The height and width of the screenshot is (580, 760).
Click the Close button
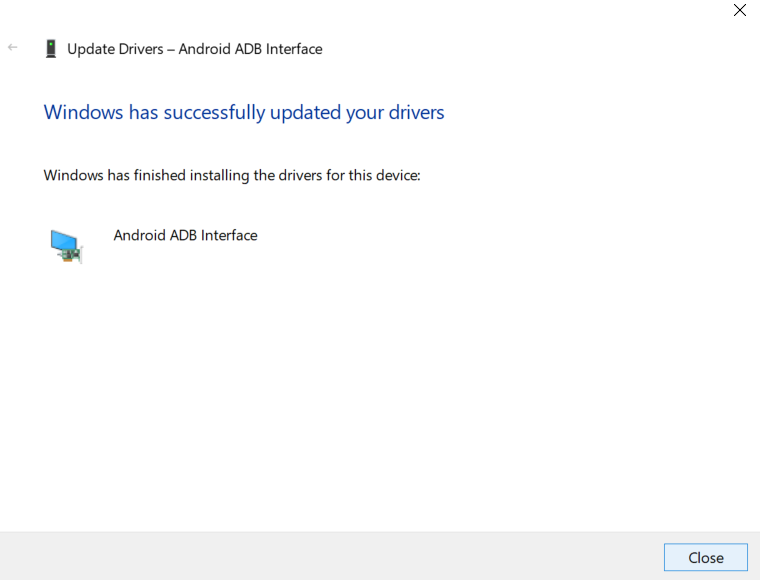706,557
